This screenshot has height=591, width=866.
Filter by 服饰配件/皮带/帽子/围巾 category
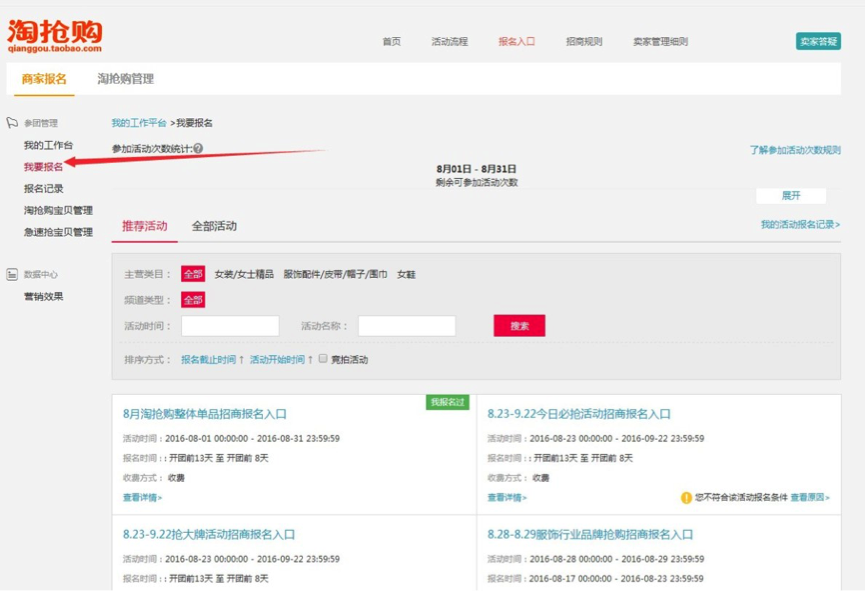click(335, 274)
